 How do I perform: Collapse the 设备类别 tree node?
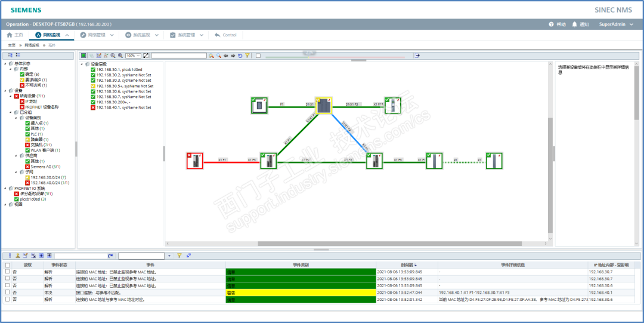coord(16,118)
